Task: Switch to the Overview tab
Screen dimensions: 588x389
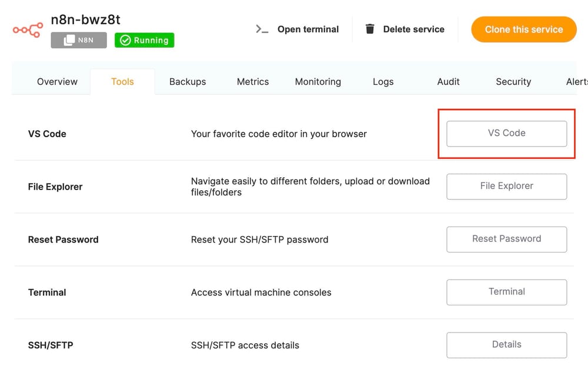Action: tap(57, 82)
